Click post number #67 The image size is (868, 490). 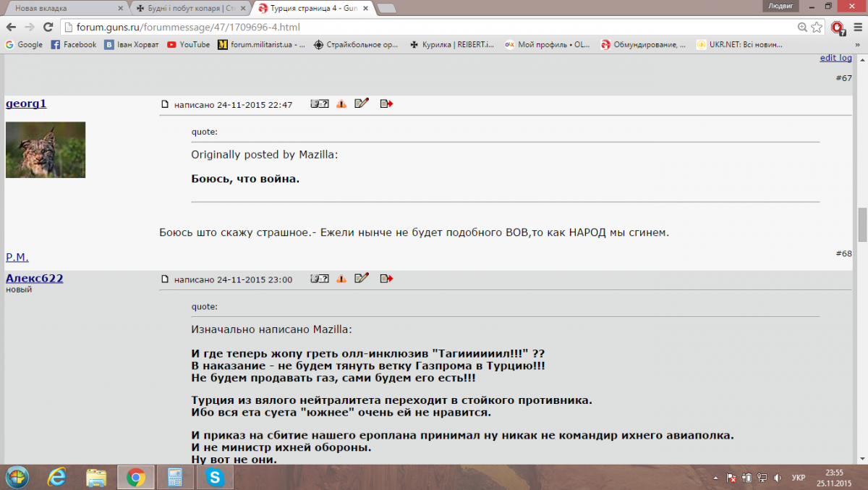[x=843, y=78]
